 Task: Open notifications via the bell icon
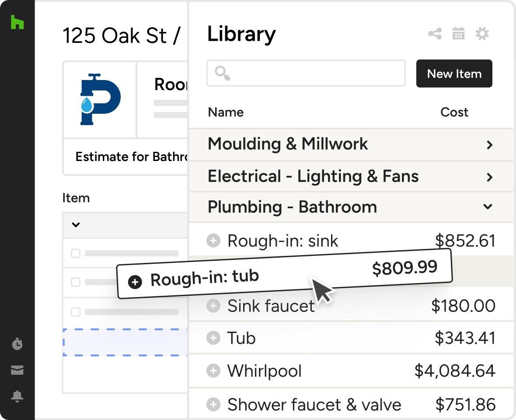[x=17, y=397]
